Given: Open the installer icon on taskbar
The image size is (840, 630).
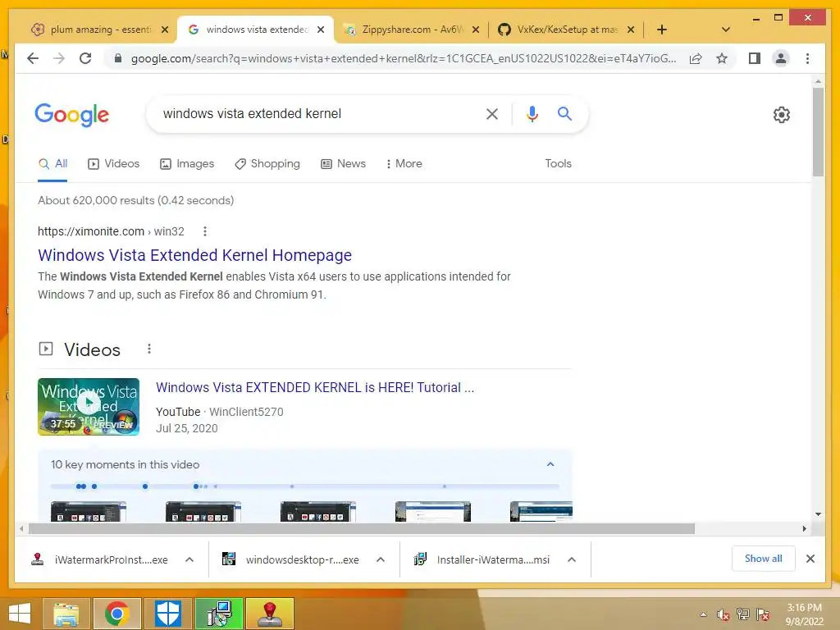Looking at the screenshot, I should click(x=218, y=614).
